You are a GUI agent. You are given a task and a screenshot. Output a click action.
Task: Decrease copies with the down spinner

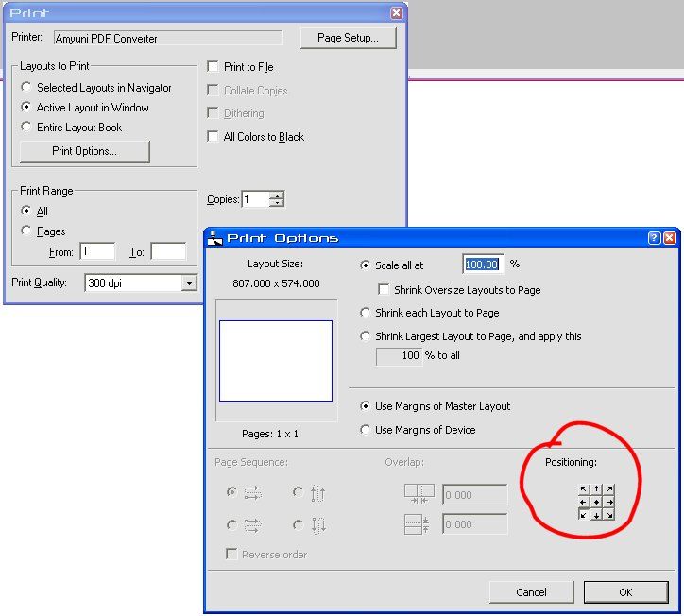[x=277, y=203]
